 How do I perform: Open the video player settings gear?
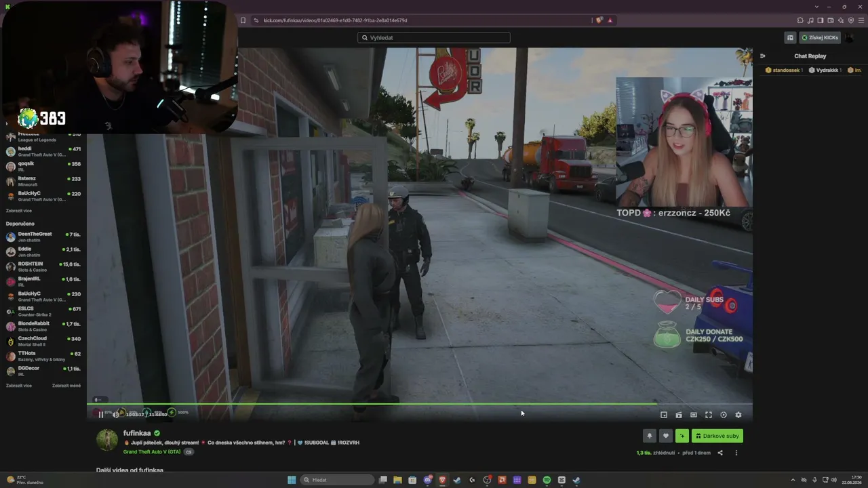coord(738,415)
